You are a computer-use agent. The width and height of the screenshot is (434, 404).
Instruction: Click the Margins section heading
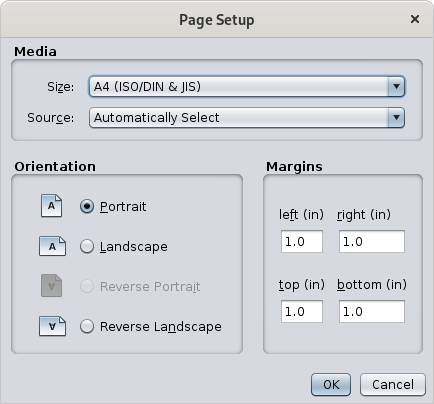tap(294, 166)
